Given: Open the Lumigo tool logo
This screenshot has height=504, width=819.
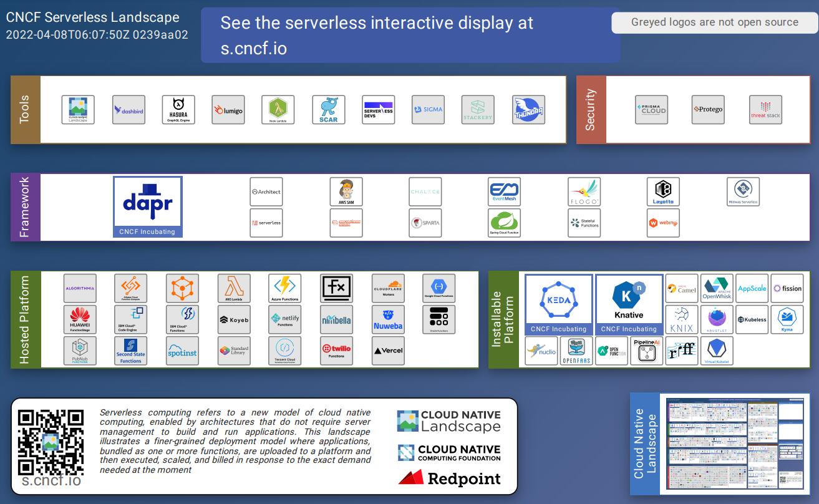Looking at the screenshot, I should (x=228, y=110).
